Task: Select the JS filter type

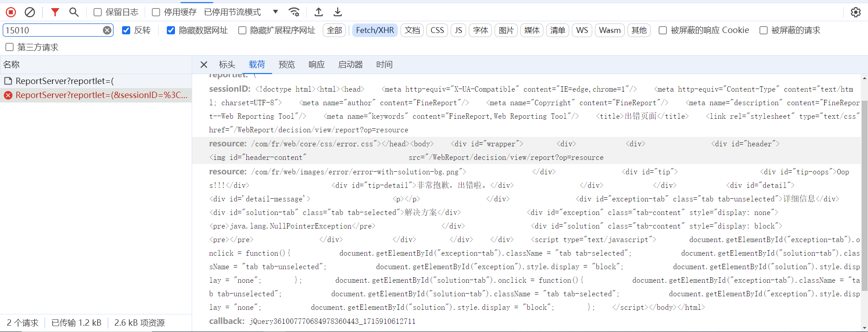Action: 458,30
